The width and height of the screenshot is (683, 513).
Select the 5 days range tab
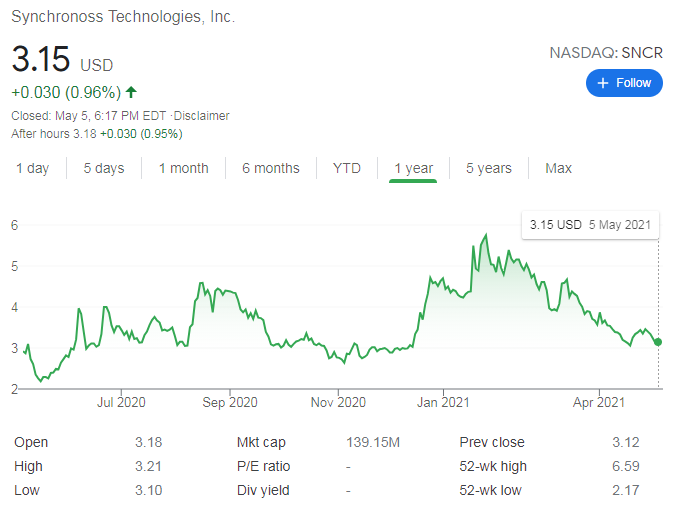coord(104,168)
